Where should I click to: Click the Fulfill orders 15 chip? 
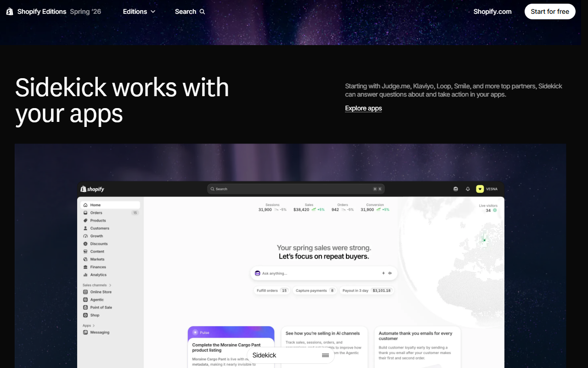272,291
